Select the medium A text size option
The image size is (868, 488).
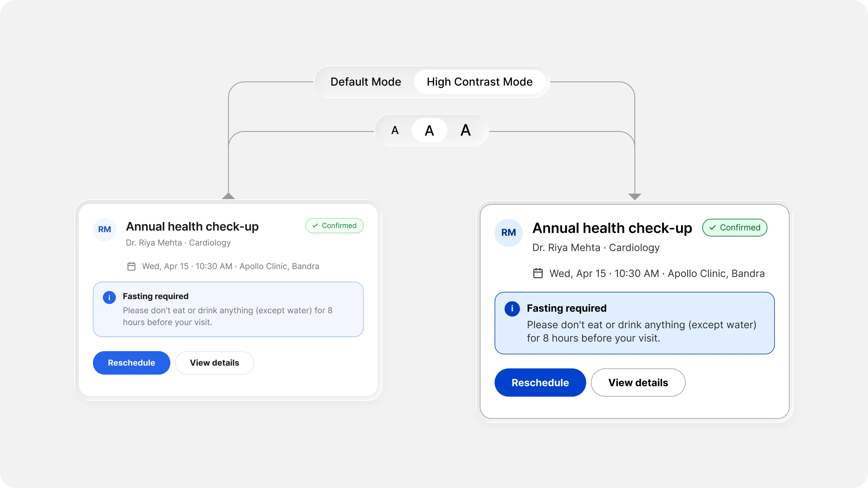coord(429,130)
